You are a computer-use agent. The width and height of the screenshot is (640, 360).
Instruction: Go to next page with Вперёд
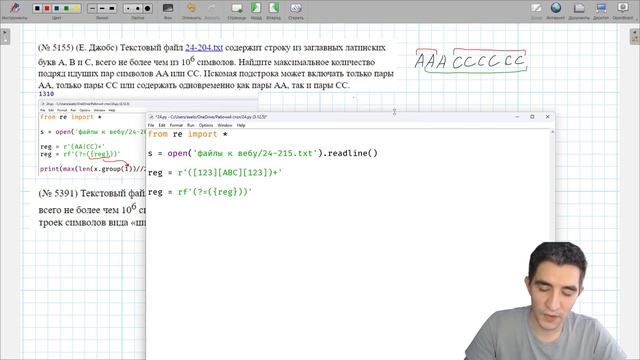(x=273, y=8)
